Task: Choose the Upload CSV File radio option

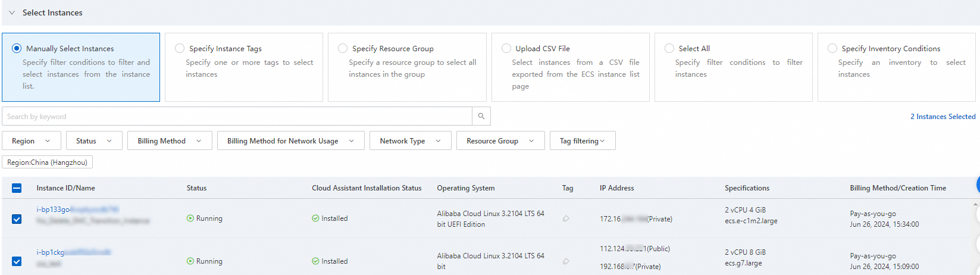Action: [506, 48]
